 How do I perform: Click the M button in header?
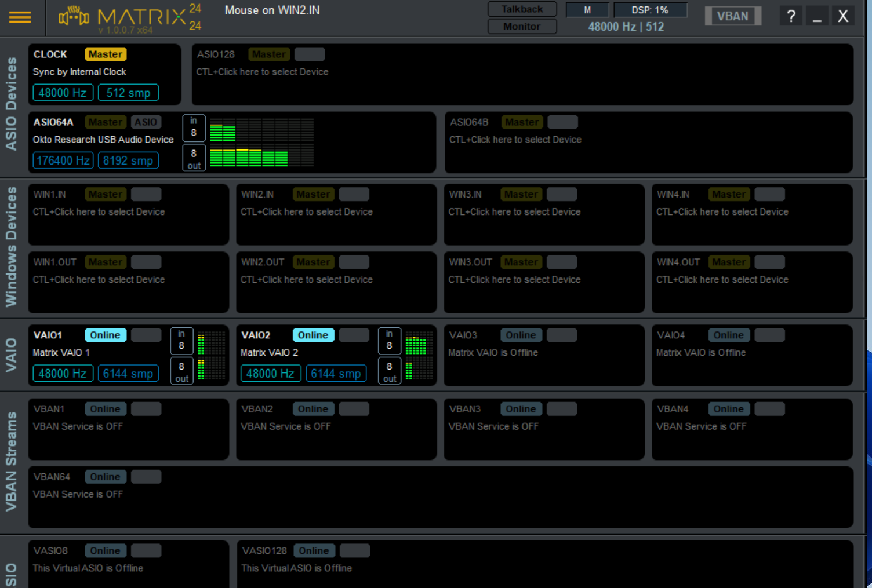pyautogui.click(x=587, y=10)
